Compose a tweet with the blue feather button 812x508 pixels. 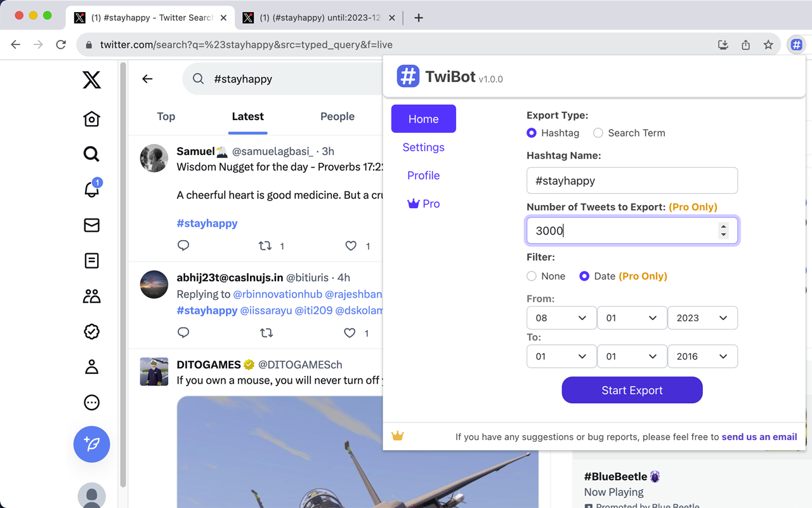point(91,444)
